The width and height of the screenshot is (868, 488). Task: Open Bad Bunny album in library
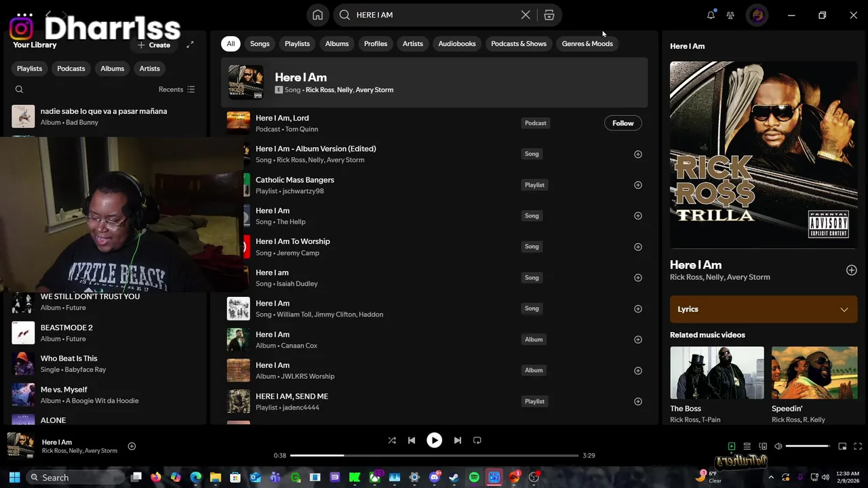coord(105,117)
